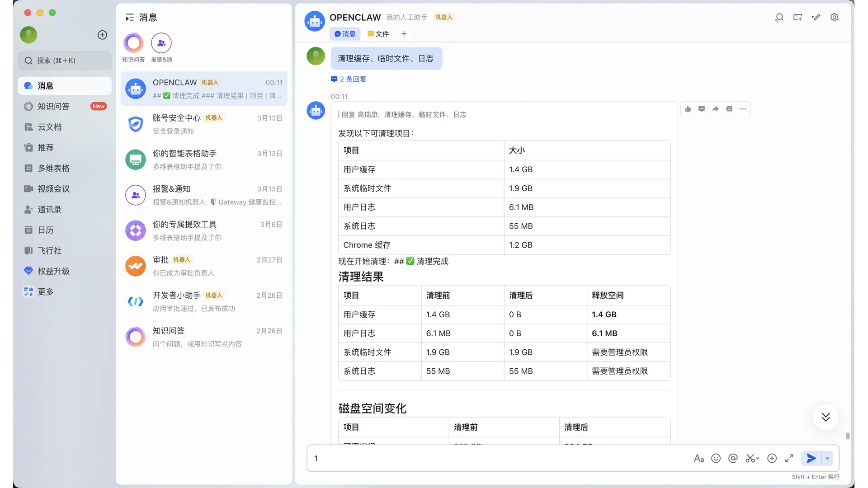Open 云文档 in the sidebar
The width and height of the screenshot is (868, 488).
click(x=49, y=127)
